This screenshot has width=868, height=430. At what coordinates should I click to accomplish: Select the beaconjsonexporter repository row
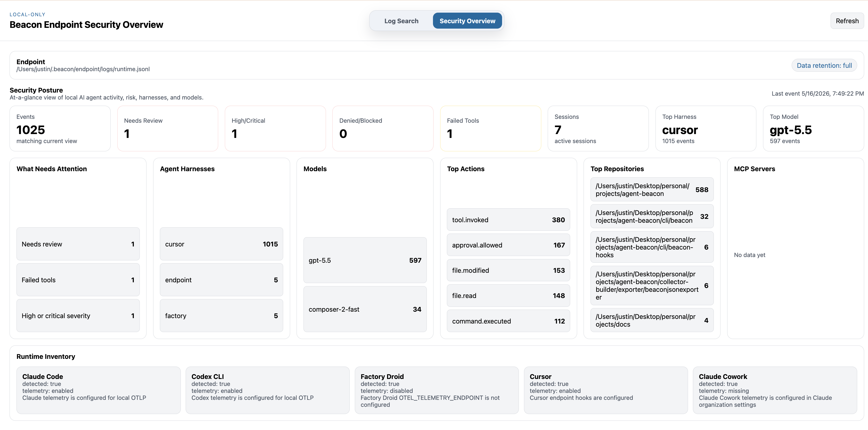pyautogui.click(x=652, y=285)
